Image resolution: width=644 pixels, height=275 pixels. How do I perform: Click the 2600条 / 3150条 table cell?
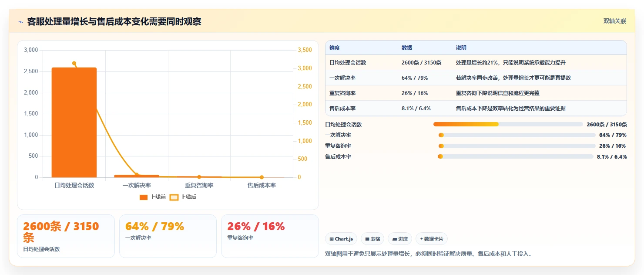[421, 63]
